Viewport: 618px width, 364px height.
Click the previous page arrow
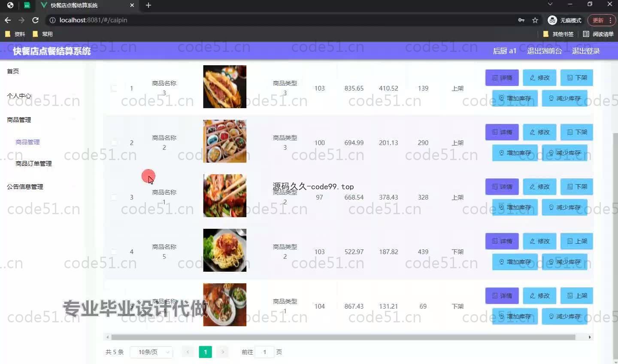coord(188,352)
